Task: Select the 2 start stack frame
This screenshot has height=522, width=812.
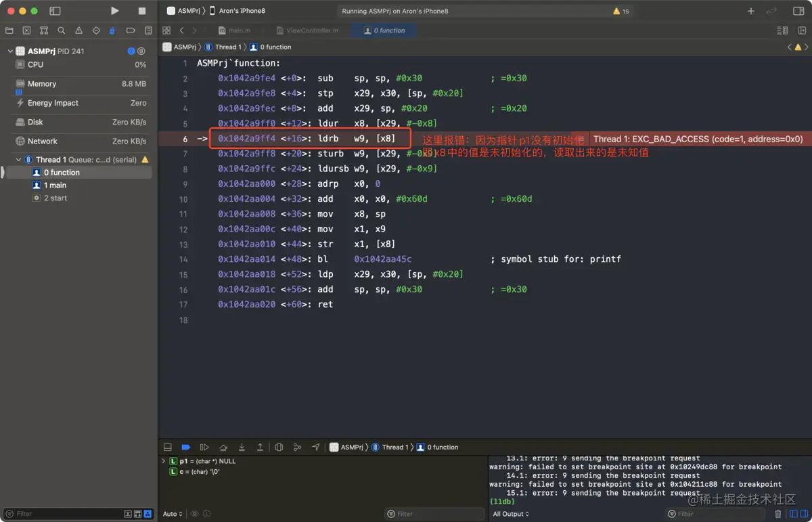Action: point(79,198)
